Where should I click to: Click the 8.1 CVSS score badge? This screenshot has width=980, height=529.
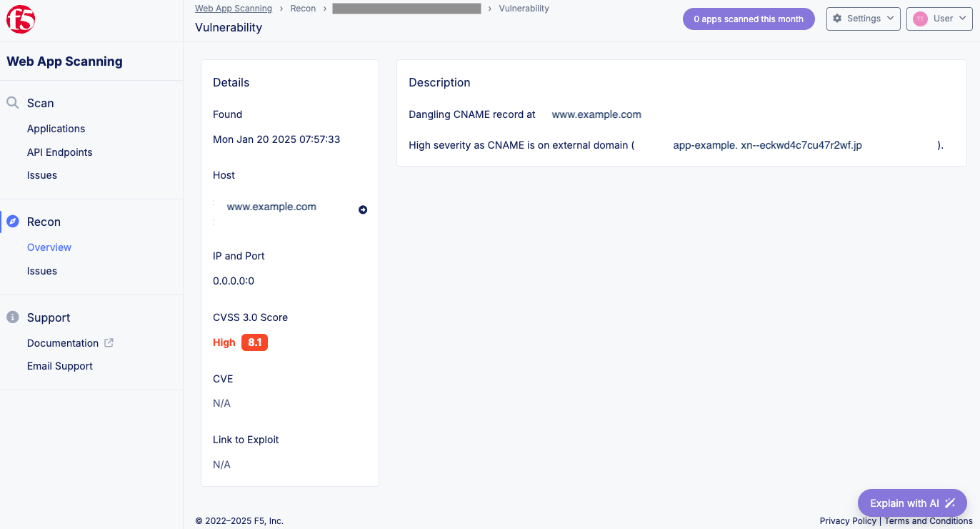(254, 342)
